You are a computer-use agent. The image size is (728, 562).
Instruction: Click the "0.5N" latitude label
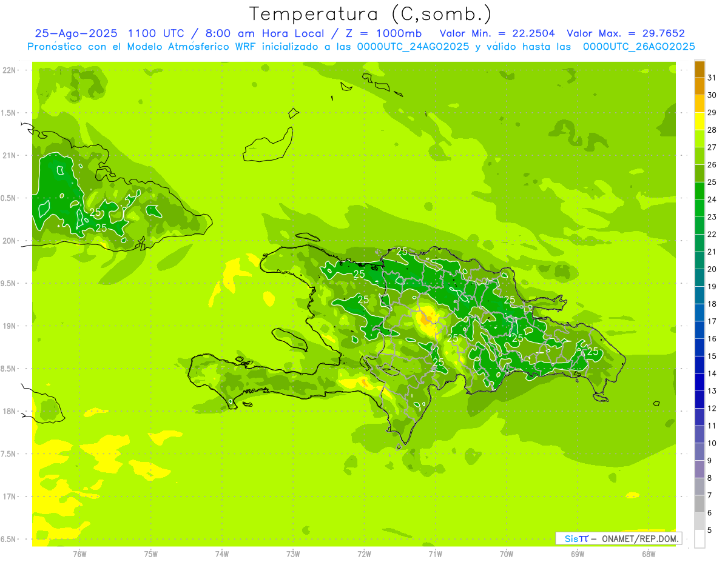point(8,198)
